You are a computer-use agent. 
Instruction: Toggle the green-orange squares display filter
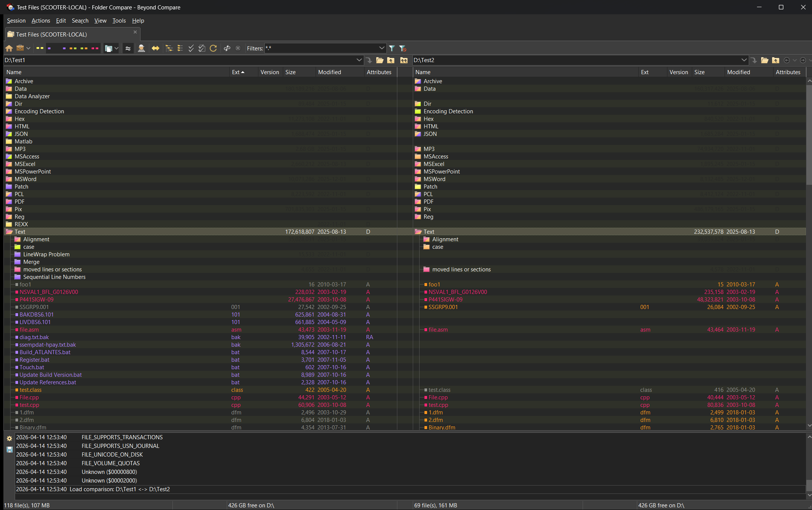(84, 48)
